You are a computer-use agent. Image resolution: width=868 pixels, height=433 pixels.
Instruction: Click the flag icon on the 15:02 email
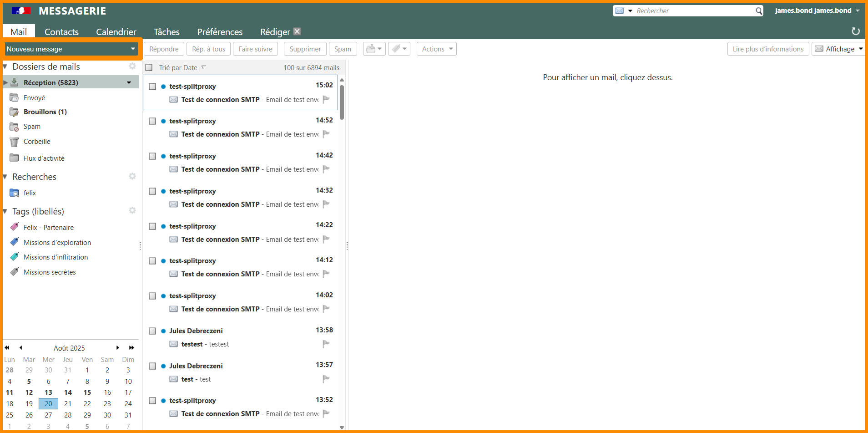click(326, 99)
